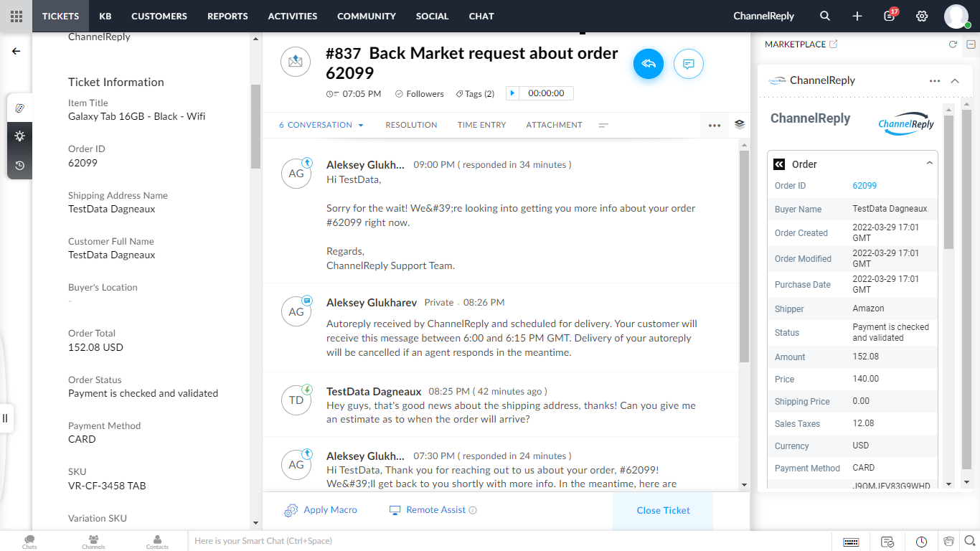Open the conversation more options ellipsis
This screenshot has height=551, width=980.
click(715, 125)
